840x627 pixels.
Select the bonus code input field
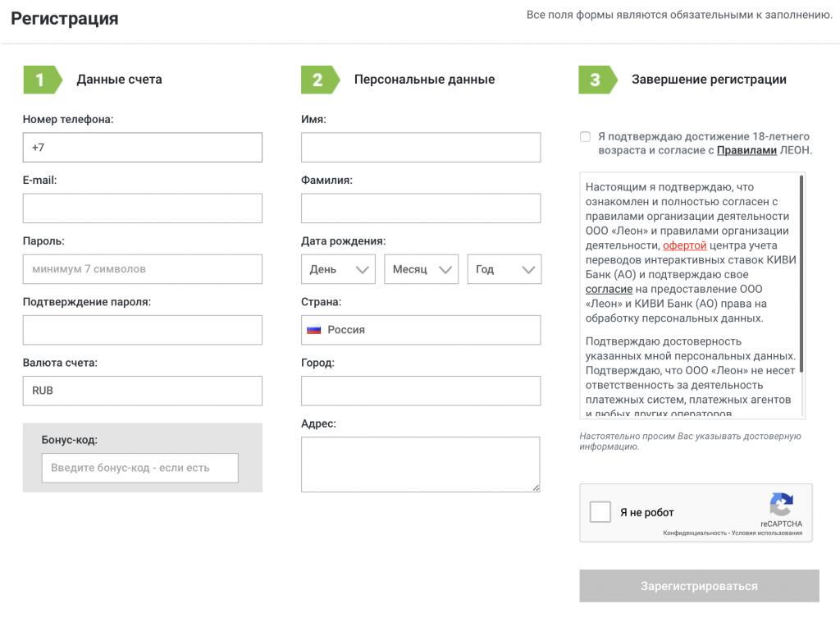(x=140, y=468)
